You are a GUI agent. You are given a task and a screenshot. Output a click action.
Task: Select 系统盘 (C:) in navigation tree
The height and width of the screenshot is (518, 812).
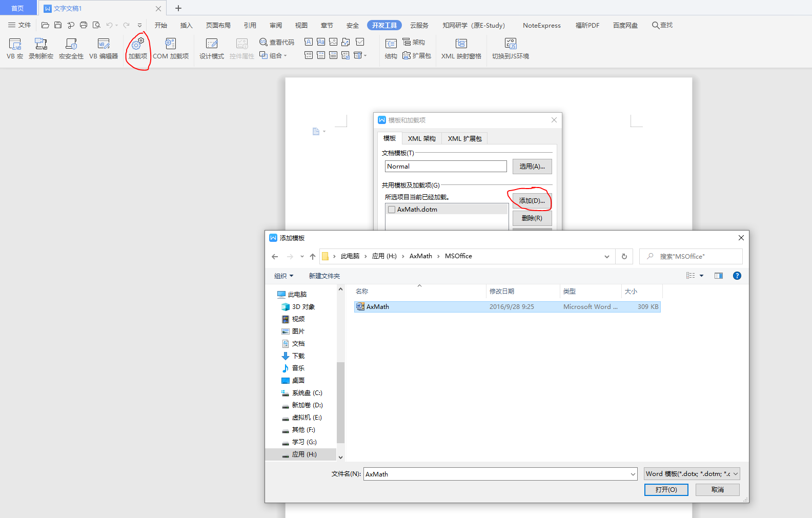[x=307, y=393]
